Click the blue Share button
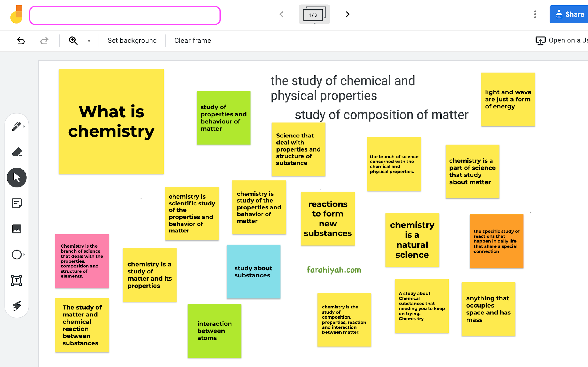Viewport: 588px width, 367px height. coord(569,14)
